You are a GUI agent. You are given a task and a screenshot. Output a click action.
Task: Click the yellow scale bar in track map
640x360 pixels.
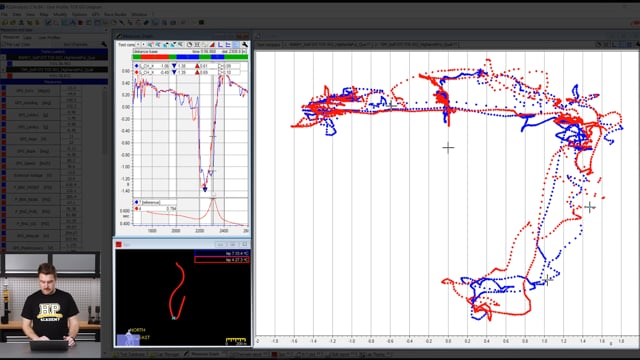coord(236,340)
